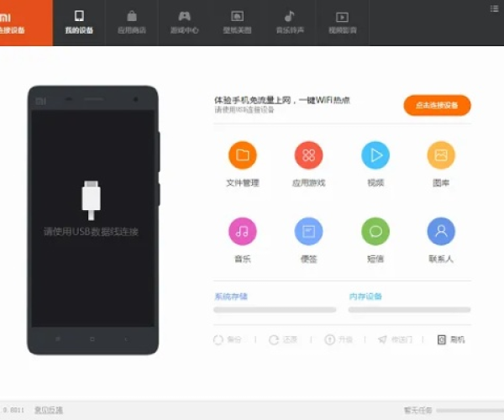This screenshot has width=504, height=420.
Task: Click the 暂无任务 task status text
Action: point(417,411)
